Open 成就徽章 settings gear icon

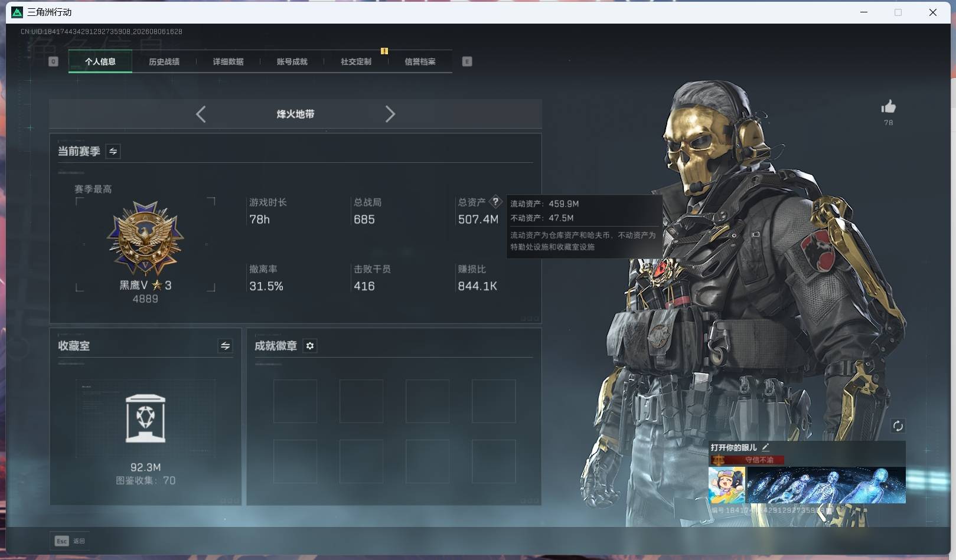[x=310, y=346]
